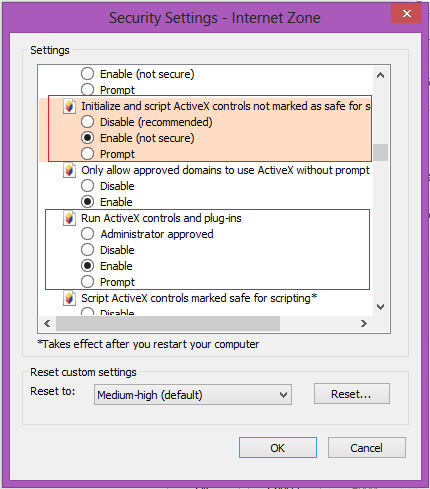Click the settings list scroll down arrow
This screenshot has width=430, height=489.
click(x=380, y=306)
